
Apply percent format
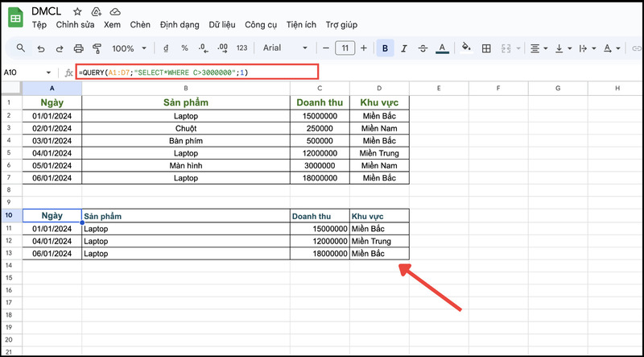point(185,48)
